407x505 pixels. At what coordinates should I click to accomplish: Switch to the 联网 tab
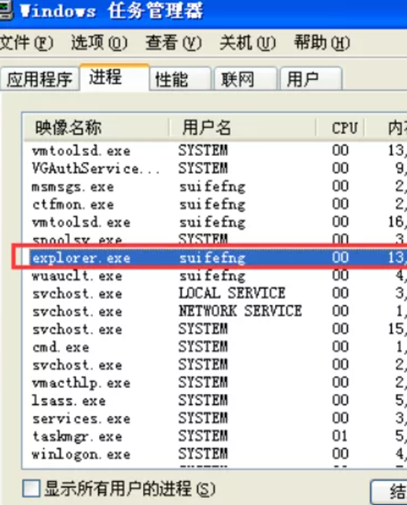tap(246, 79)
